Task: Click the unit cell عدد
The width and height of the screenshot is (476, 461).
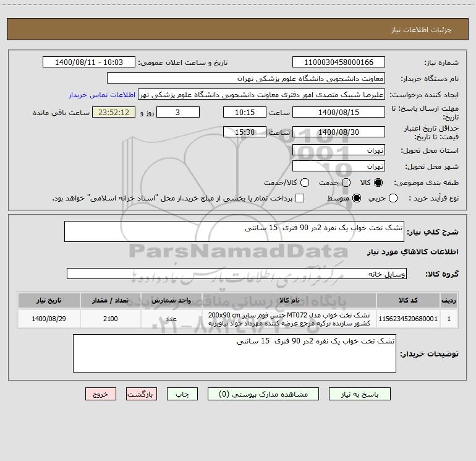Action: tap(171, 319)
